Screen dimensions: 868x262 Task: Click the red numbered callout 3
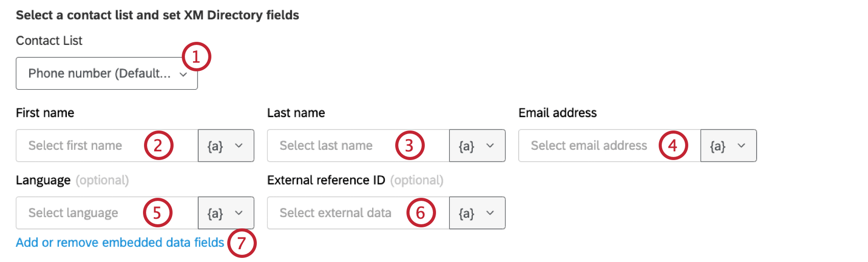click(409, 146)
